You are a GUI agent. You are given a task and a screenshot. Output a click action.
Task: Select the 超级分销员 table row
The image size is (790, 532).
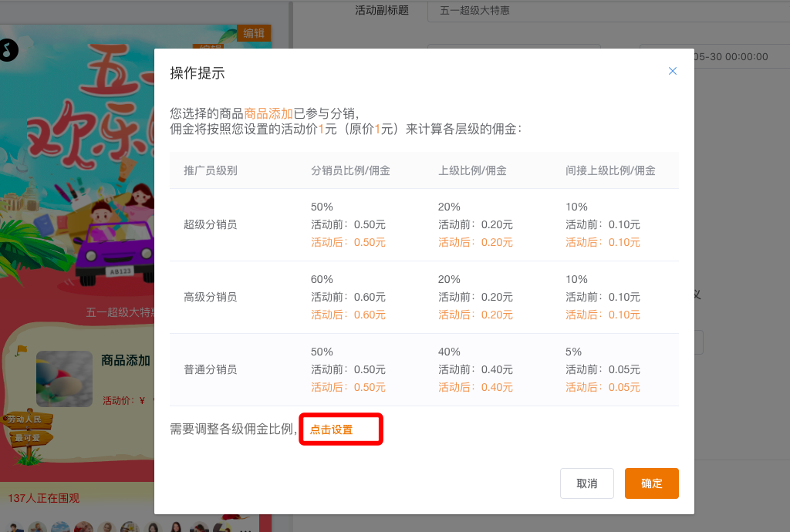click(x=424, y=225)
